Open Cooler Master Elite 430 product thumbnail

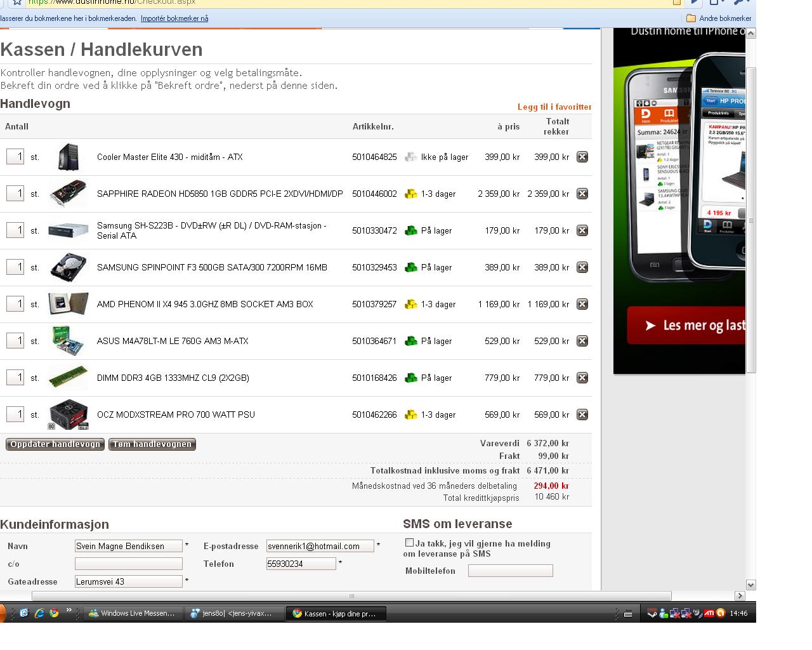68,157
